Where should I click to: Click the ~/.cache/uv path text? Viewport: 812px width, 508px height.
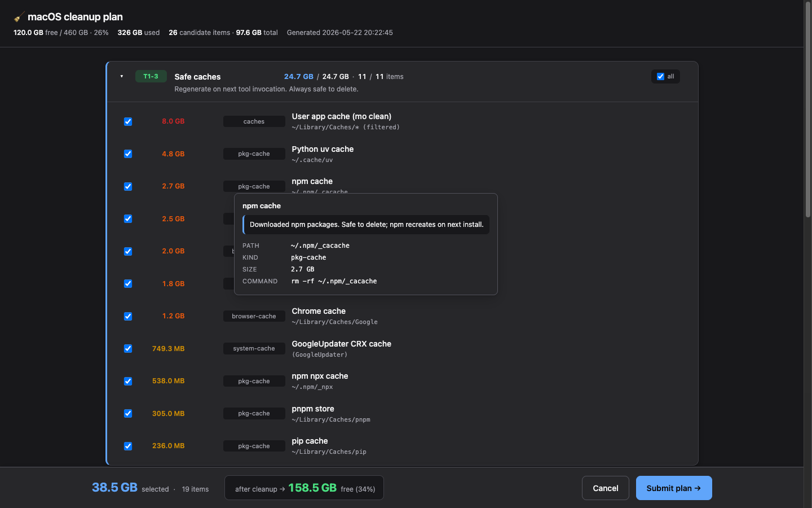(x=312, y=160)
